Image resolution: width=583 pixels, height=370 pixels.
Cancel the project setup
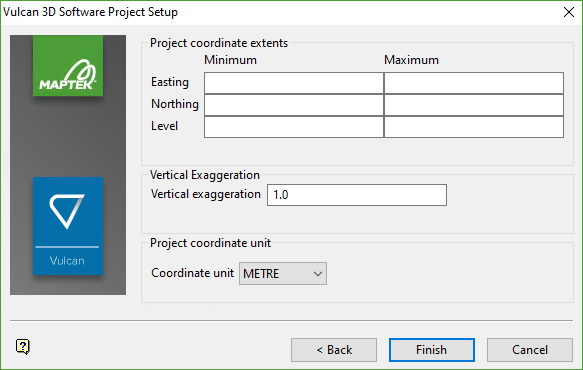(530, 350)
